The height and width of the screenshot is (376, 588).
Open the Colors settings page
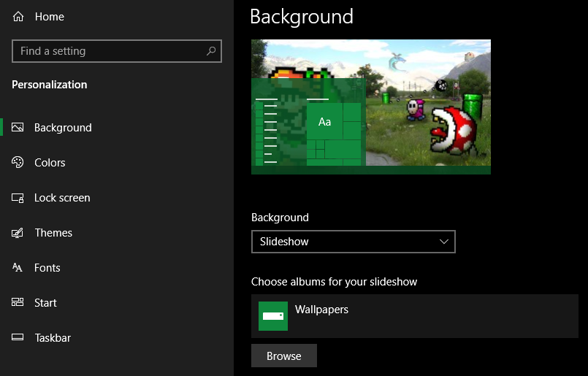click(50, 162)
